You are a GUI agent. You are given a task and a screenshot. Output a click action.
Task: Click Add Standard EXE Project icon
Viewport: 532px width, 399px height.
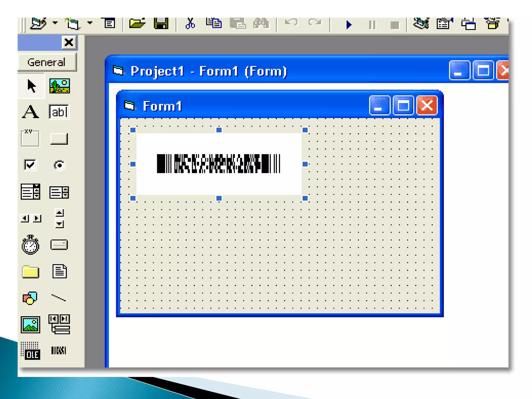point(38,24)
